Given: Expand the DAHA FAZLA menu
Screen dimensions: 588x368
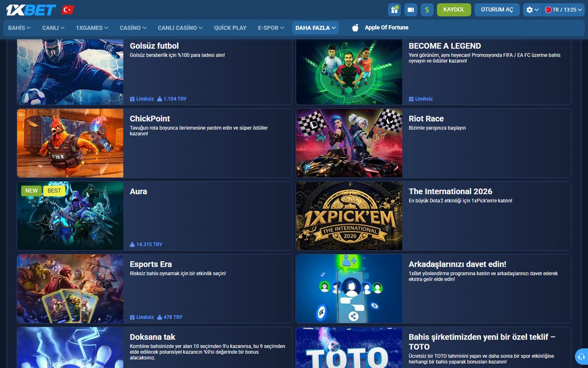Looking at the screenshot, I should pos(316,28).
